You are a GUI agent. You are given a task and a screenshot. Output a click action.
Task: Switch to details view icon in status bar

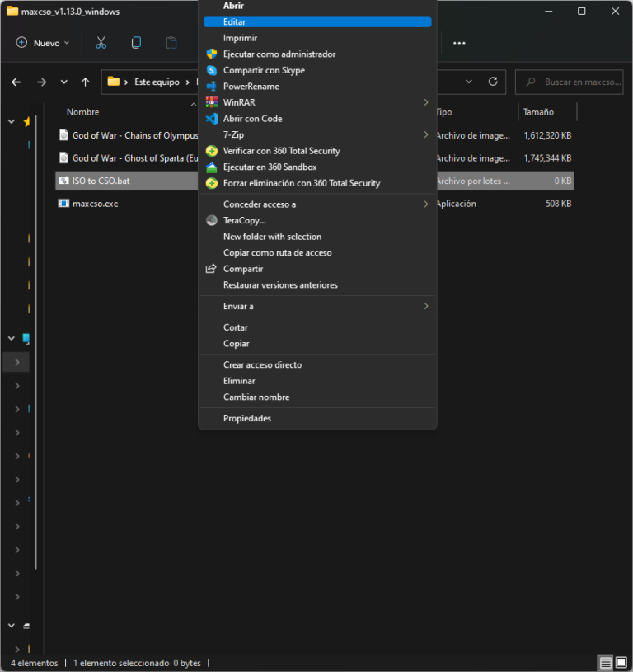(605, 663)
